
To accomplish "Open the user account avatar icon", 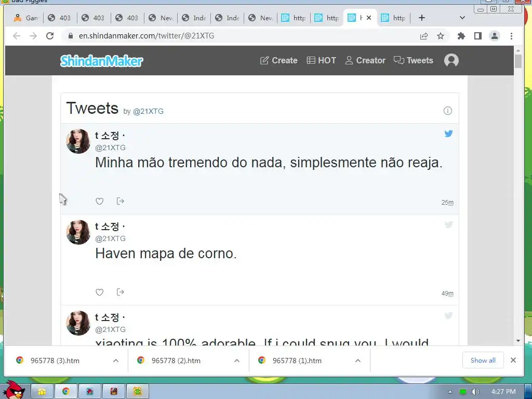I will pyautogui.click(x=451, y=60).
